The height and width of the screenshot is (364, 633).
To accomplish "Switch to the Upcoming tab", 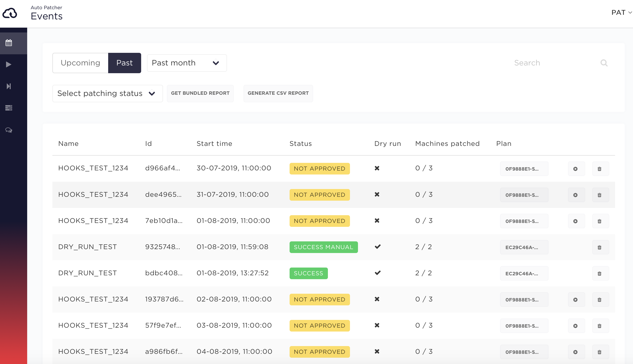I will (80, 63).
